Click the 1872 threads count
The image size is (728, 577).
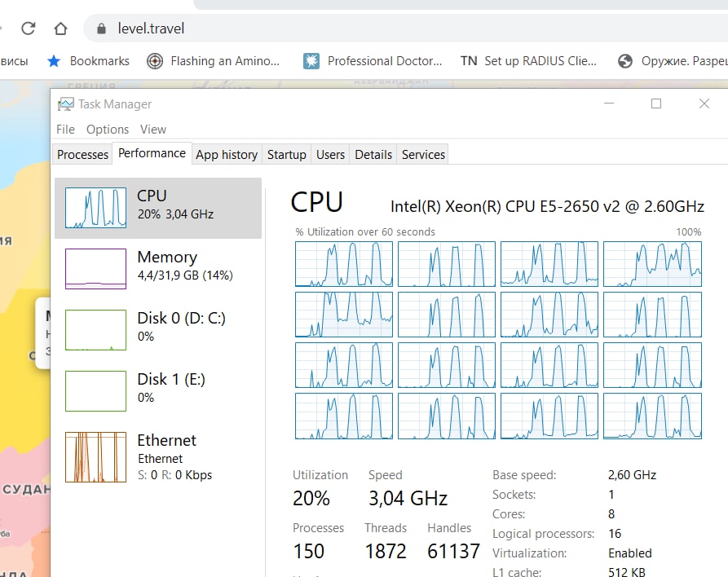pyautogui.click(x=386, y=551)
